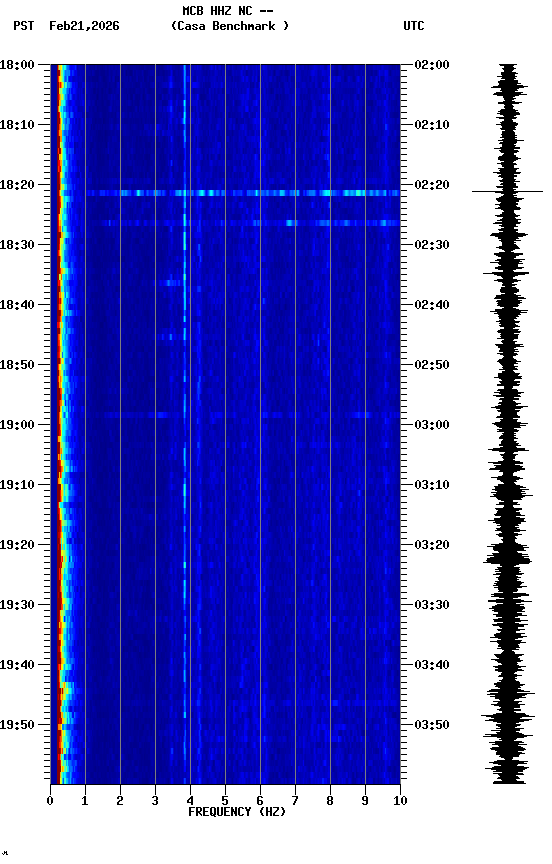Image resolution: width=552 pixels, height=864 pixels.
Task: Click the PST timezone label
Action: [24, 26]
